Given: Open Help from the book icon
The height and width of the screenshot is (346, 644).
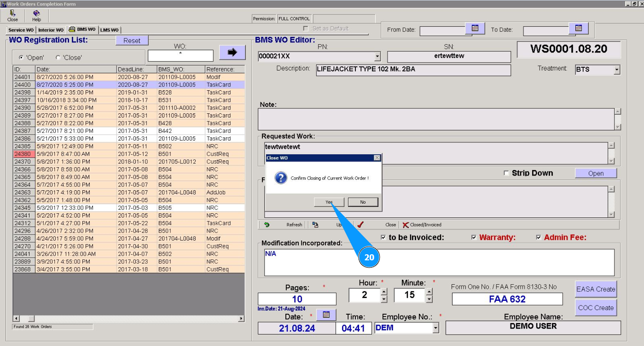Looking at the screenshot, I should click(36, 13).
